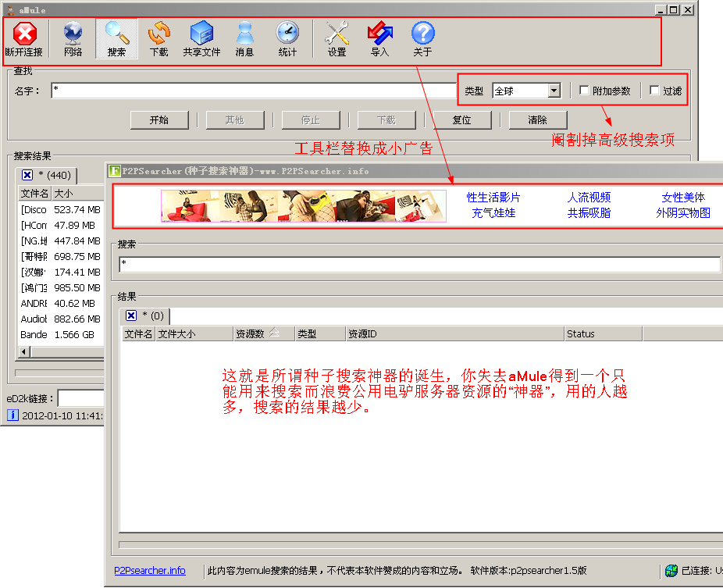The image size is (723, 588).
Task: Close the * (440) search results tab
Action: (27, 175)
